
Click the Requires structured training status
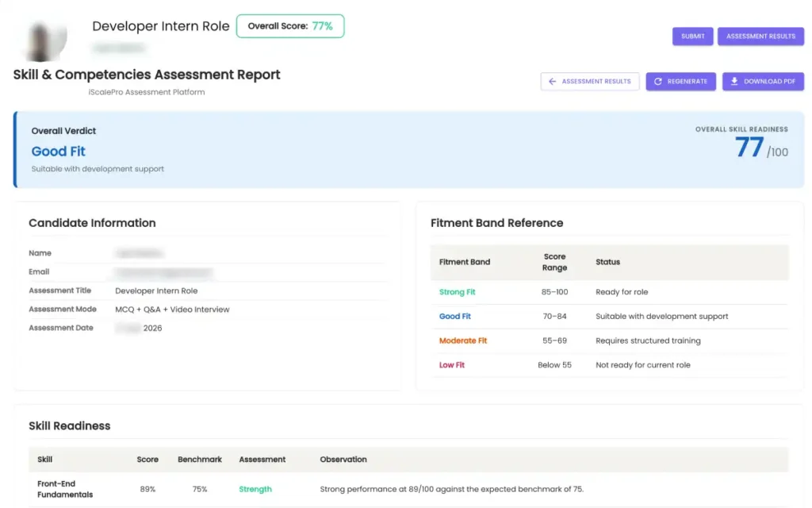[x=648, y=341]
